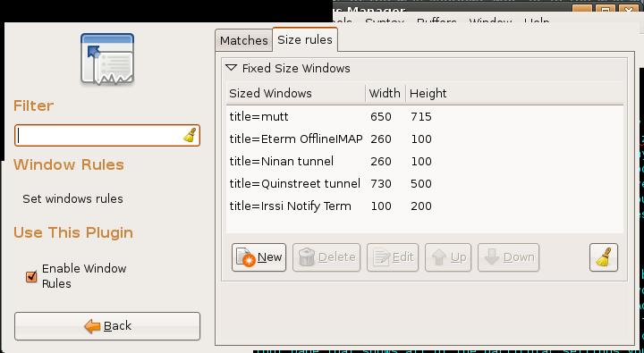
Task: Clear the filter with the broom icon
Action: pyautogui.click(x=190, y=136)
